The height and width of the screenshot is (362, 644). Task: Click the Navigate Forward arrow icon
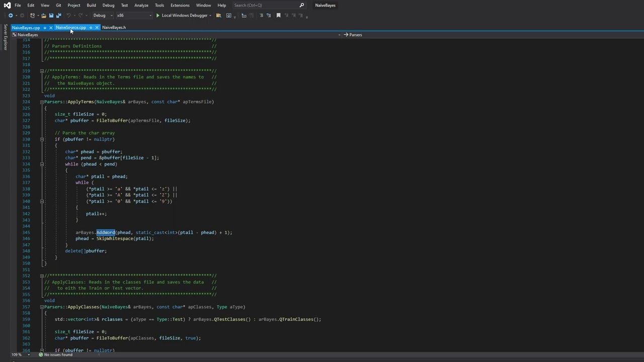click(22, 15)
